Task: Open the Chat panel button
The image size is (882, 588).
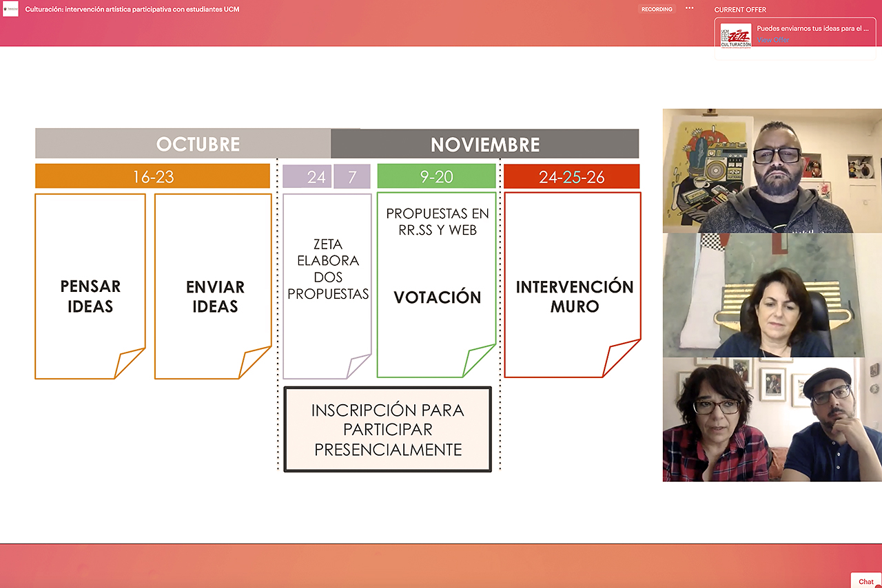Action: [866, 581]
